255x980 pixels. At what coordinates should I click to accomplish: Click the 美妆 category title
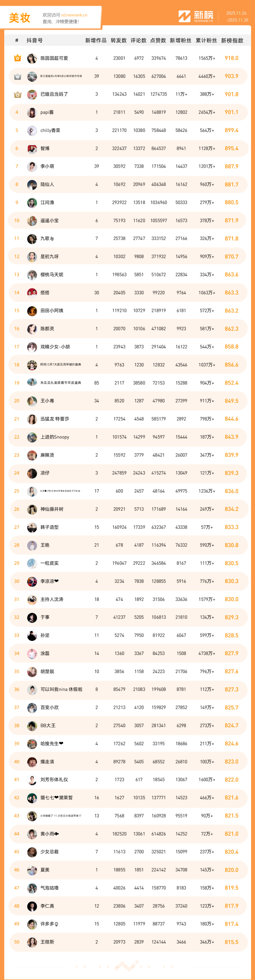19,18
